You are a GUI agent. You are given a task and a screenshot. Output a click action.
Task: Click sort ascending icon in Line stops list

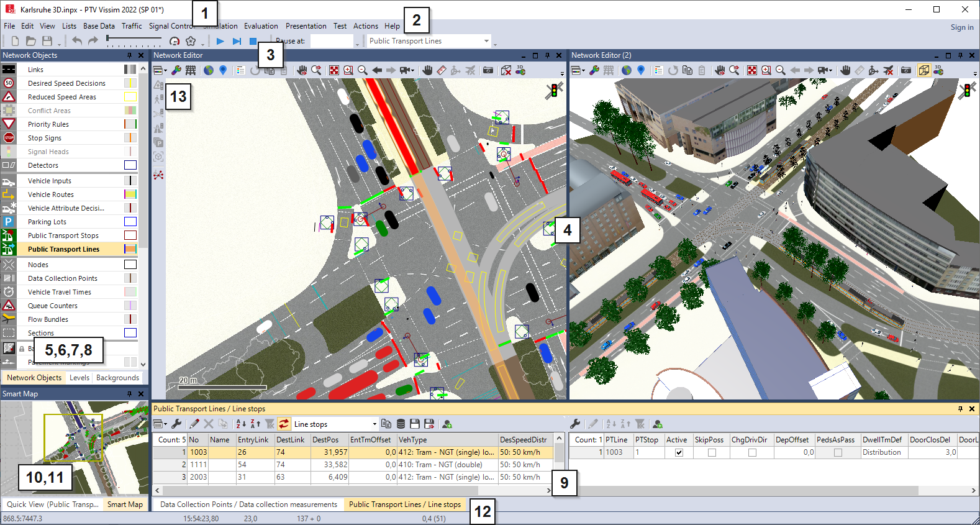pos(241,424)
